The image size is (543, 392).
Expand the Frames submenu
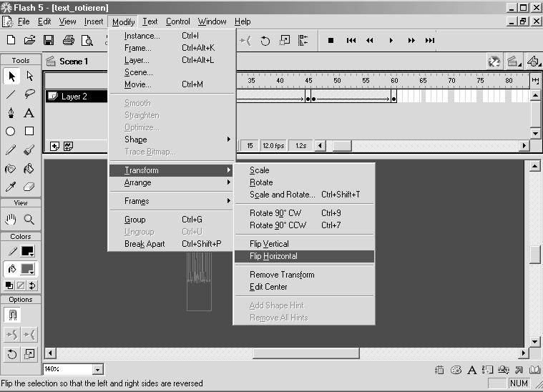171,201
